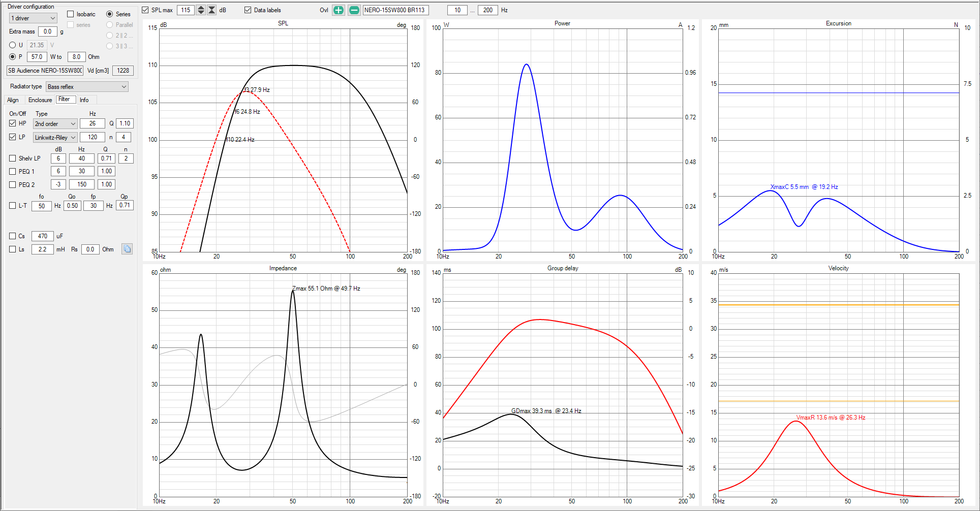This screenshot has width=980, height=511.
Task: Click the LP order n 4 field
Action: click(x=124, y=137)
